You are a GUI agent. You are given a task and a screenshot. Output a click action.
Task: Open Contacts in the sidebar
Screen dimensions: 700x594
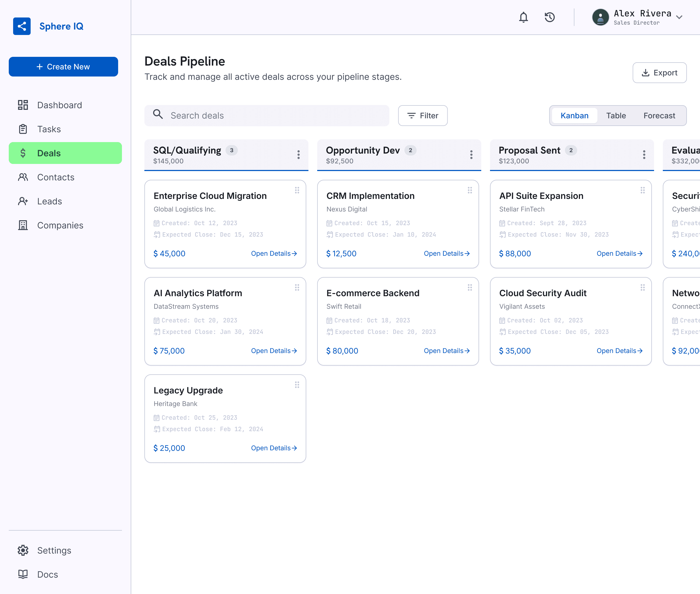coord(65,177)
